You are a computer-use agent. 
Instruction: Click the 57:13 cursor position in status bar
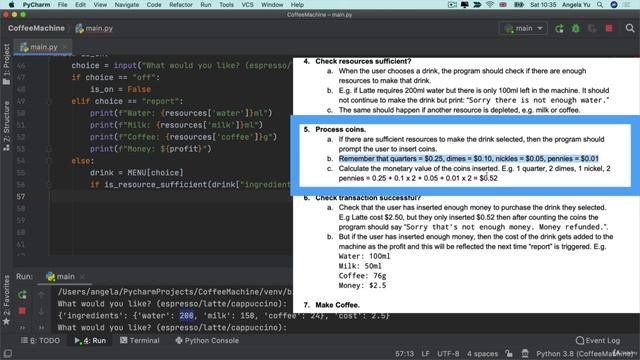(x=404, y=353)
